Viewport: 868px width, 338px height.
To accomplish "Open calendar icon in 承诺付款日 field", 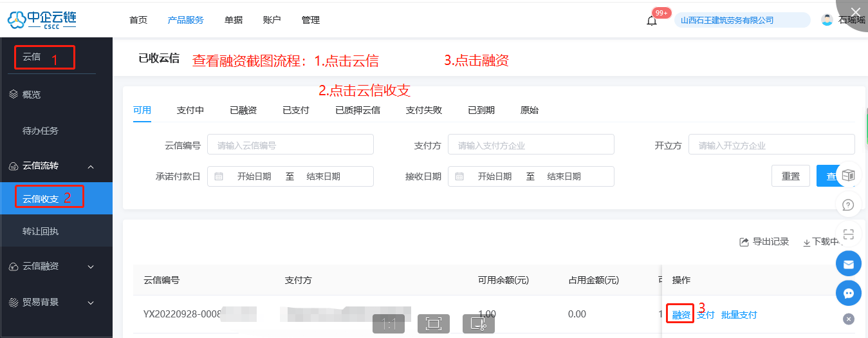I will point(219,176).
